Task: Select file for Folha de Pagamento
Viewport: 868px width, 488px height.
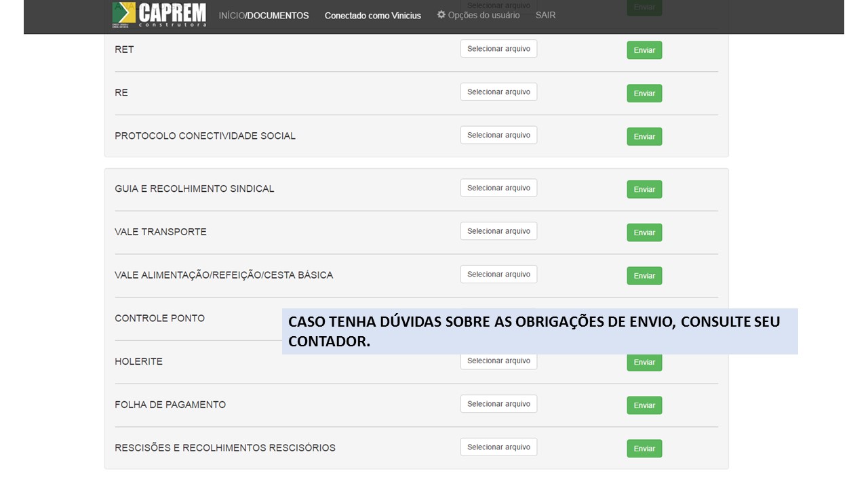Action: [x=498, y=404]
